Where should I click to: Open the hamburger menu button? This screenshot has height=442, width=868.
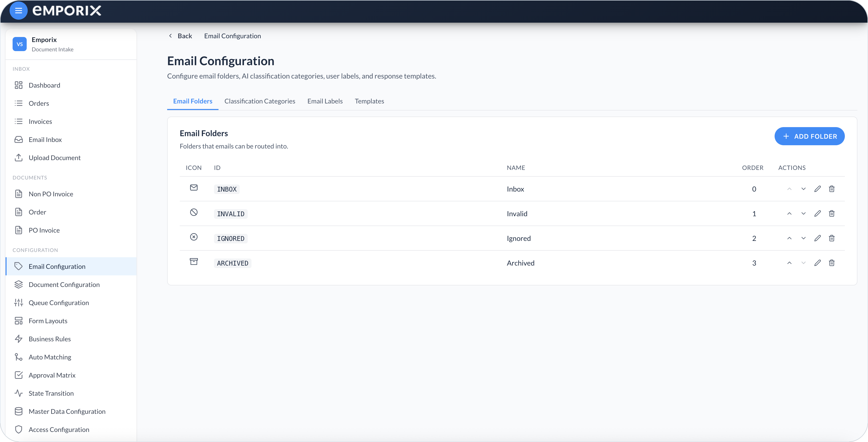[x=19, y=10]
